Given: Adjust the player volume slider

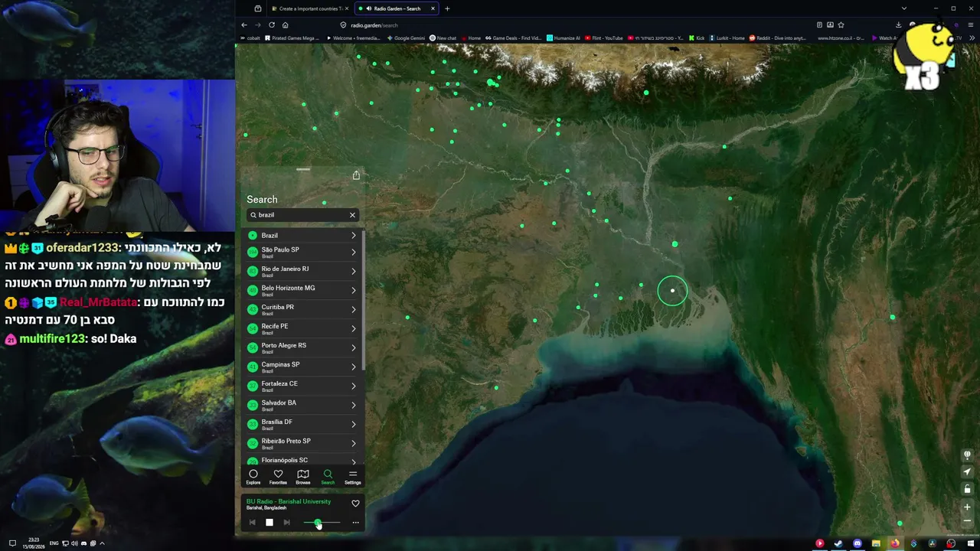Looking at the screenshot, I should tap(322, 523).
